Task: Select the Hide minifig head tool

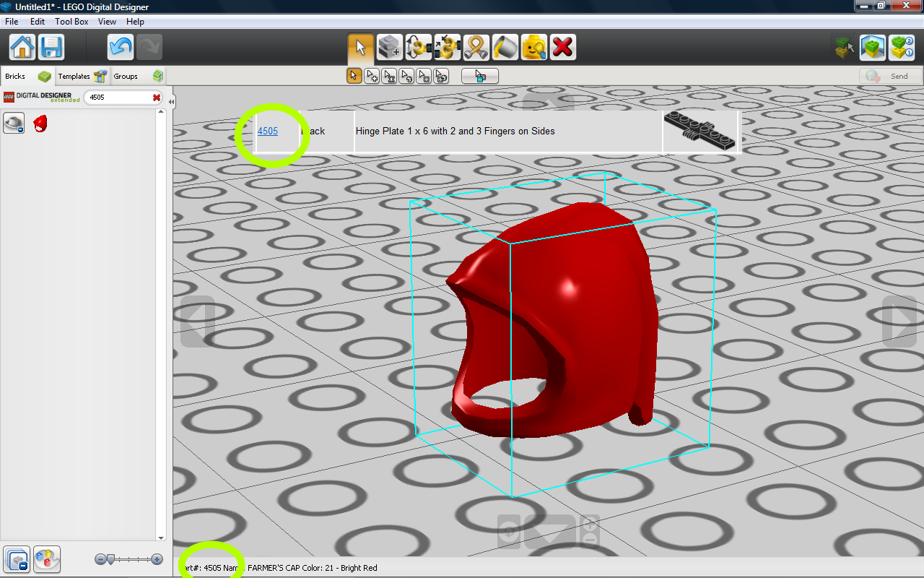Action: (534, 48)
